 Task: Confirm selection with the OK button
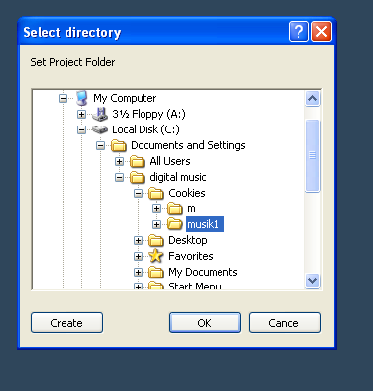pos(205,323)
